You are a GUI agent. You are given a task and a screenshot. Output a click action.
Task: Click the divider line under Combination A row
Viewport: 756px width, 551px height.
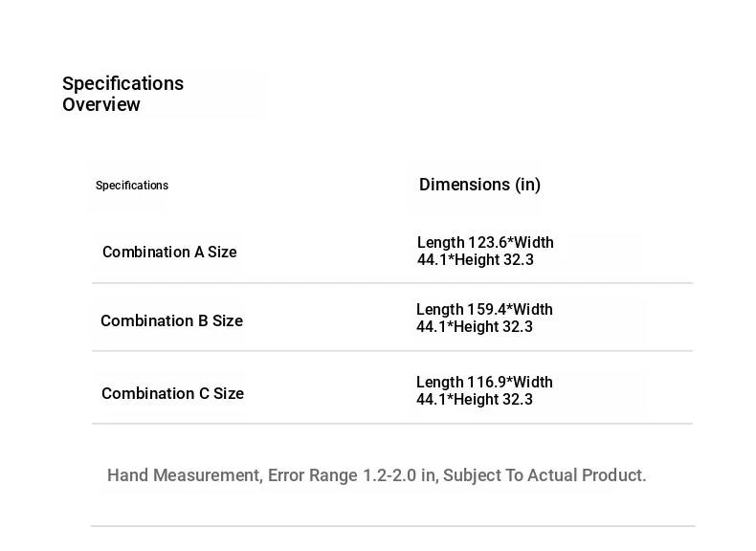(392, 283)
